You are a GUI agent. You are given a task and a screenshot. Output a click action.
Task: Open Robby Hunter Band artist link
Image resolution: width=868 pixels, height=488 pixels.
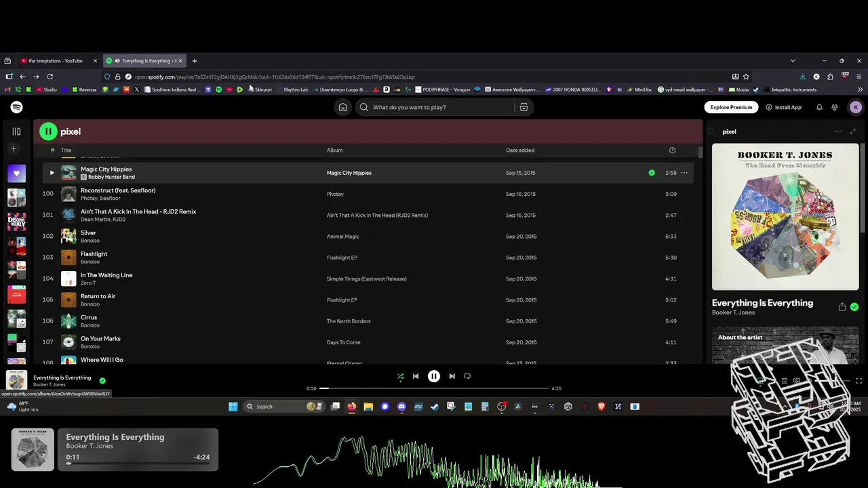(x=111, y=178)
